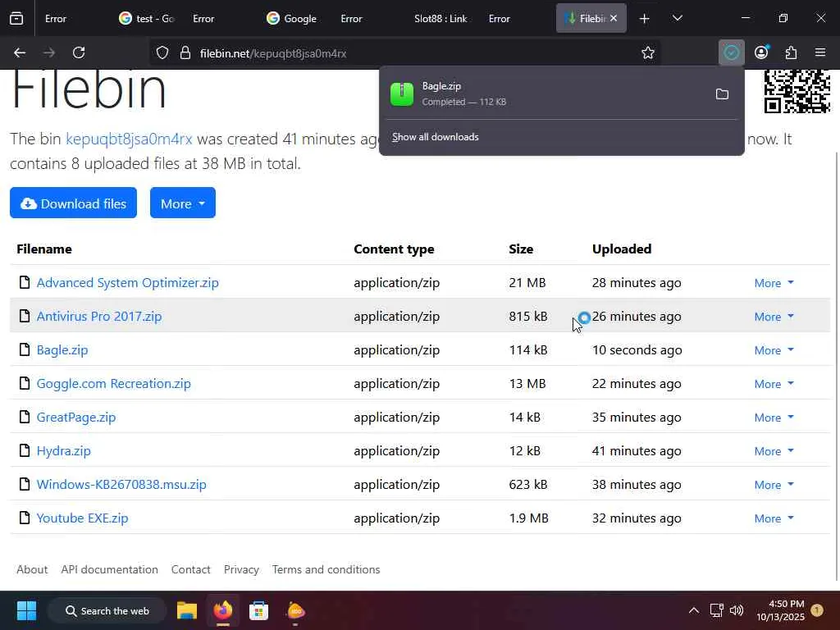Click the Antivirus Pro 2017.zip link
The image size is (840, 630).
coord(99,316)
